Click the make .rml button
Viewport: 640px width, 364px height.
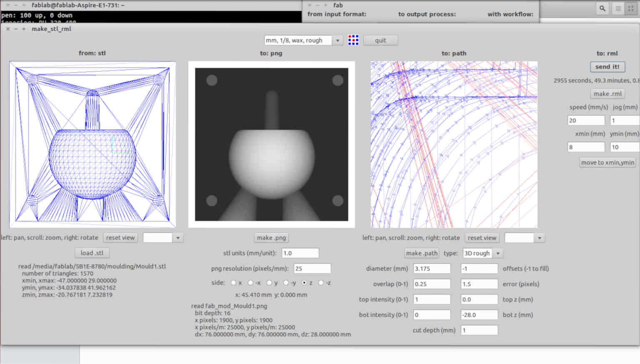click(x=607, y=94)
